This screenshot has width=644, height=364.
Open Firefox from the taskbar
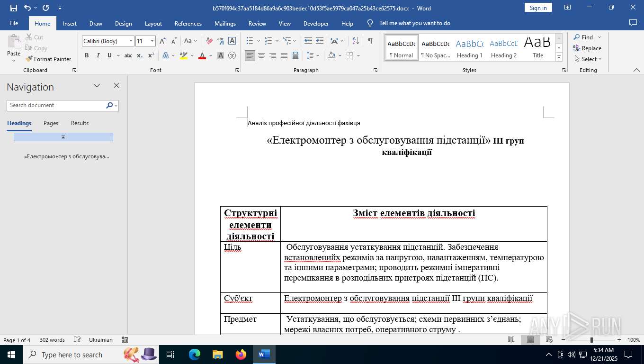point(241,355)
